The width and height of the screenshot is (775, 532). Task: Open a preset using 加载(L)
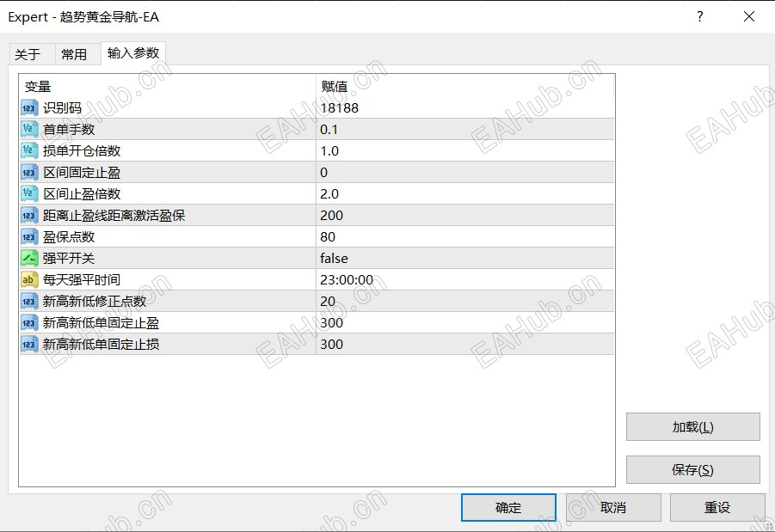692,426
